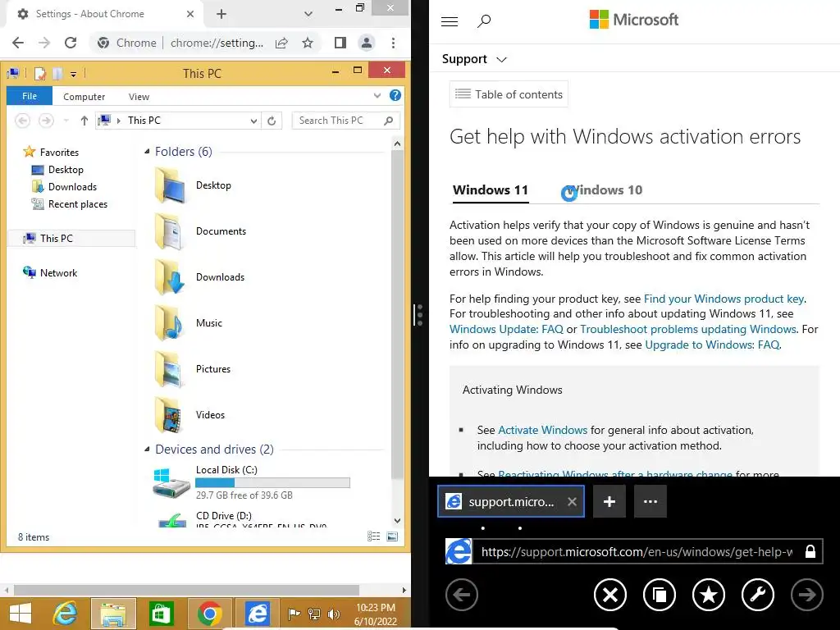Select Network in the navigation pane
This screenshot has height=630, width=840.
coord(58,272)
